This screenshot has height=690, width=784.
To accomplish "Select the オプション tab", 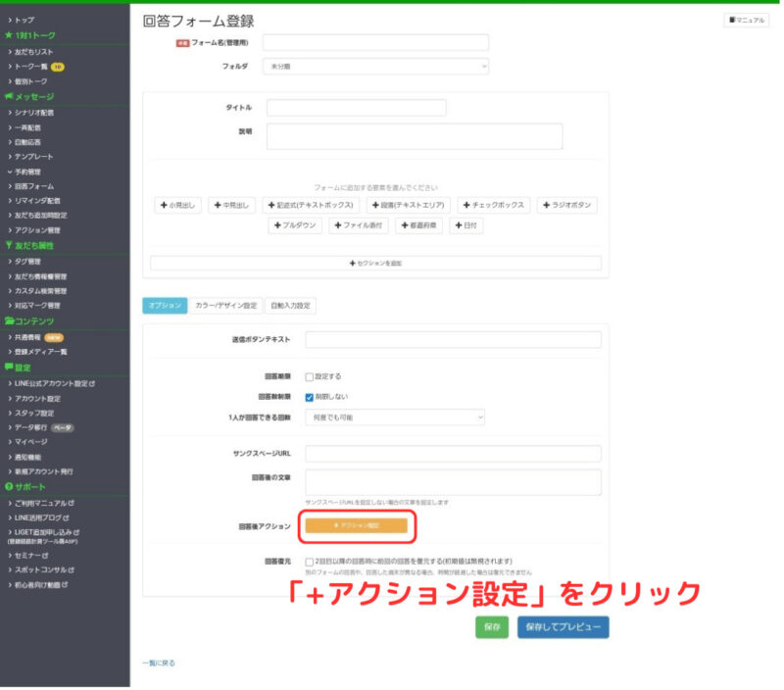I will point(165,307).
